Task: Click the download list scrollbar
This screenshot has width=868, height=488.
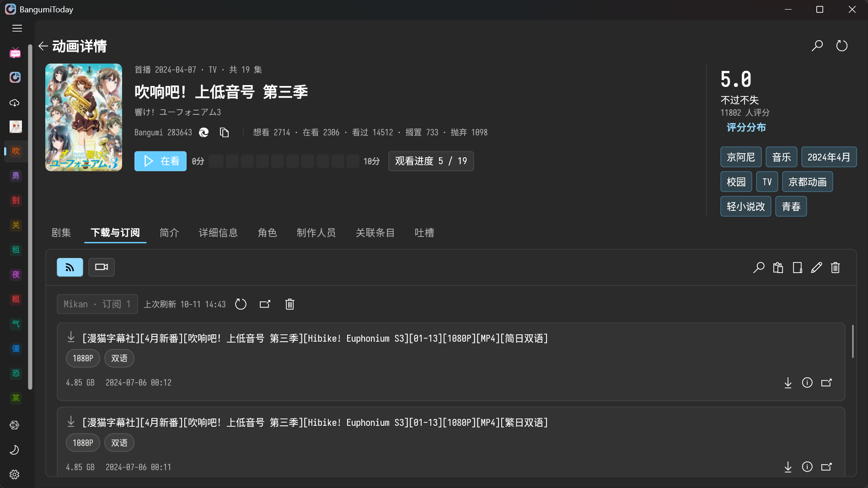Action: [x=852, y=341]
